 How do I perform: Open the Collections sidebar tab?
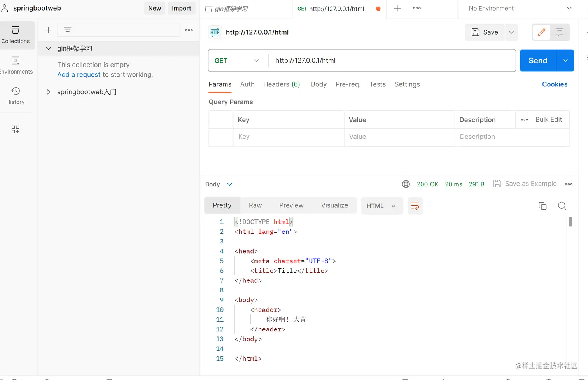[16, 35]
